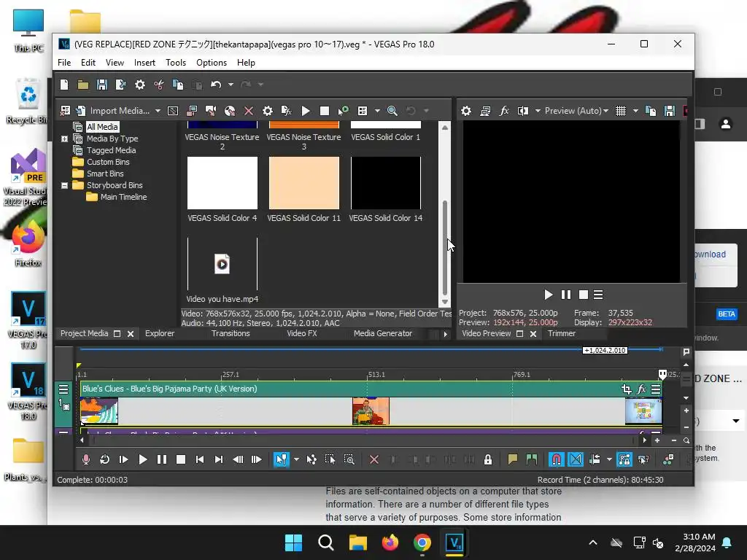Select the VEGAS Solid Color 4 white thumbnail
The width and height of the screenshot is (747, 560).
coord(222,183)
